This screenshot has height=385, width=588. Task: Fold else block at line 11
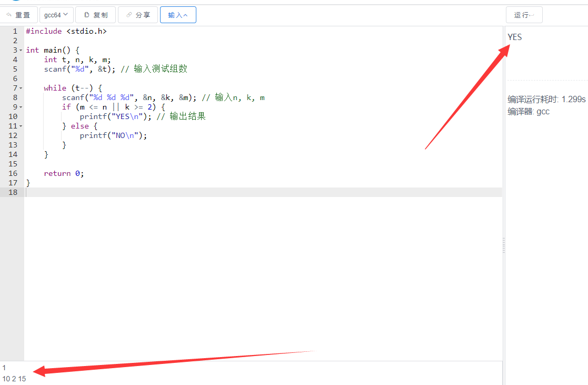pyautogui.click(x=21, y=126)
